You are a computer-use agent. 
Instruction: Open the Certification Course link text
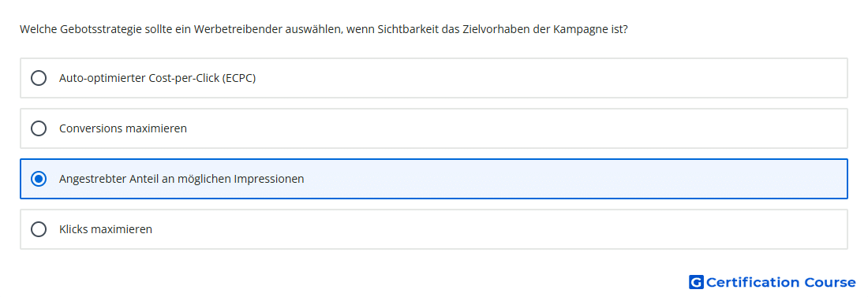pyautogui.click(x=780, y=282)
